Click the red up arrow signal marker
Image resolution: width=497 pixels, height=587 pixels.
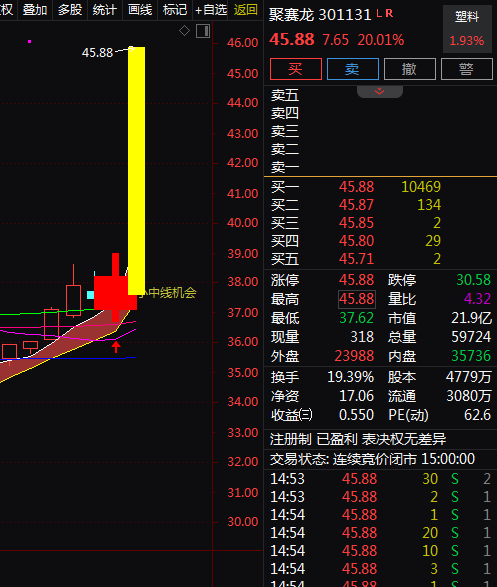(116, 347)
